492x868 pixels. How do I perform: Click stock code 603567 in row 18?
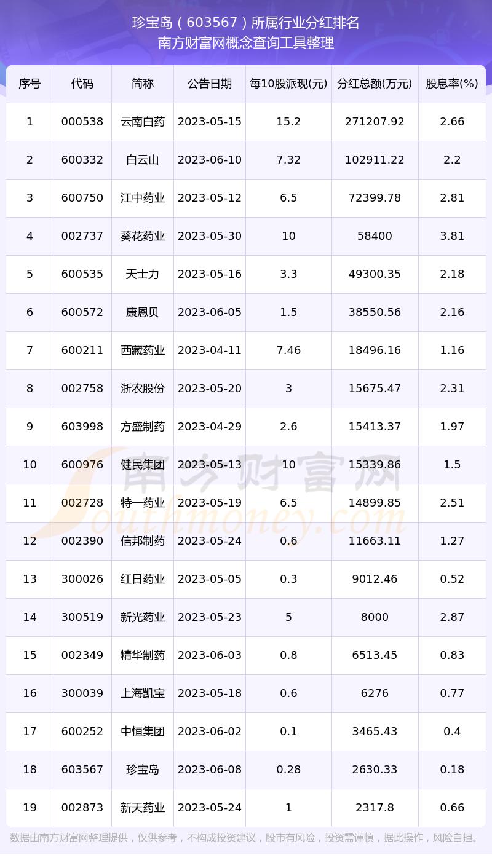pos(82,770)
